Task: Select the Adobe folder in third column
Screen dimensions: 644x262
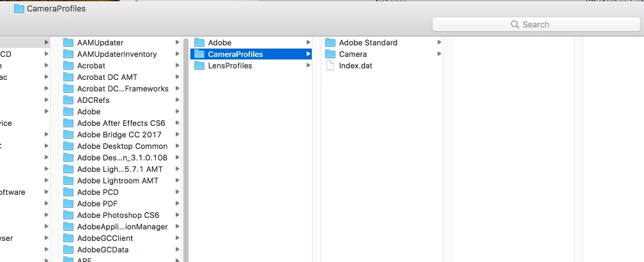Action: 251,42
